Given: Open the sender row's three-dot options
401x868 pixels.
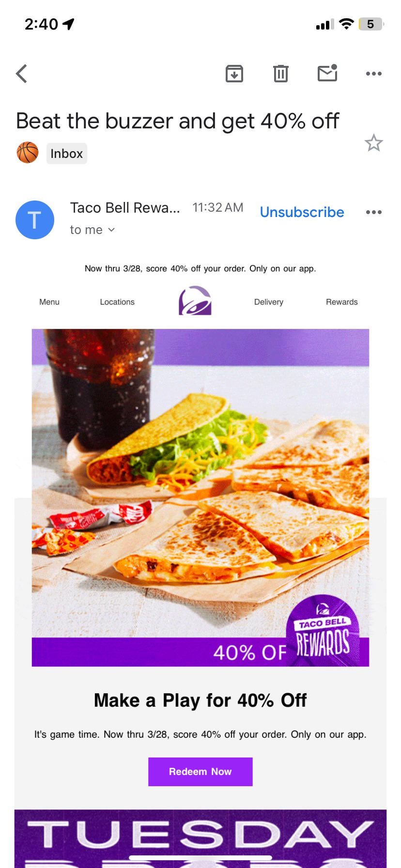Looking at the screenshot, I should (x=374, y=212).
